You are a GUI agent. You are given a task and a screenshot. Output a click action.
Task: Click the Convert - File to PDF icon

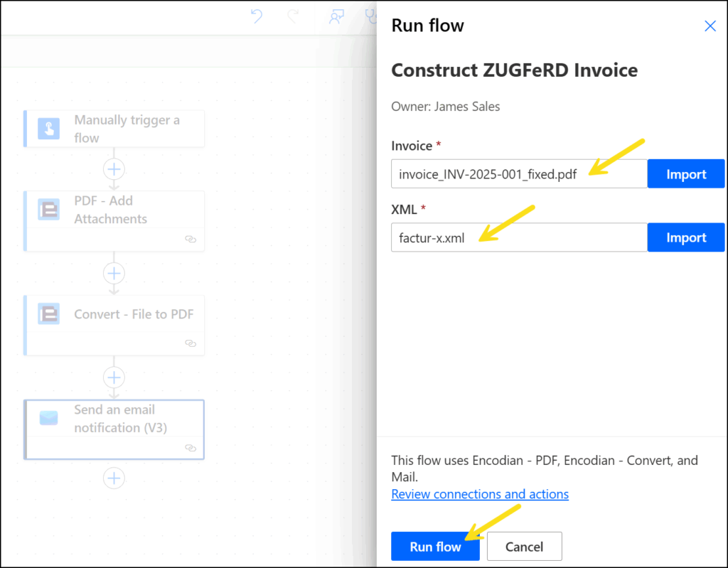pos(48,314)
